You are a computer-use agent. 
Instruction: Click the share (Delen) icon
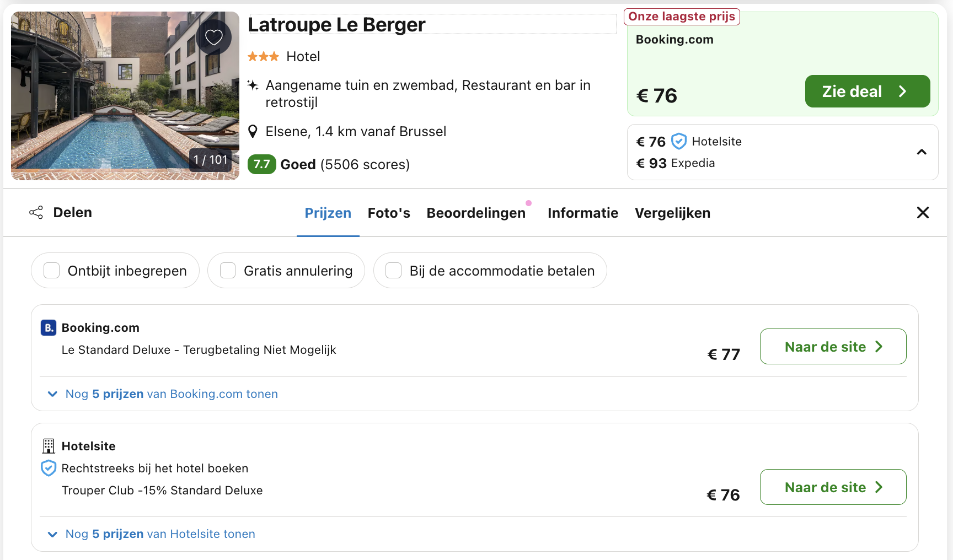(35, 212)
